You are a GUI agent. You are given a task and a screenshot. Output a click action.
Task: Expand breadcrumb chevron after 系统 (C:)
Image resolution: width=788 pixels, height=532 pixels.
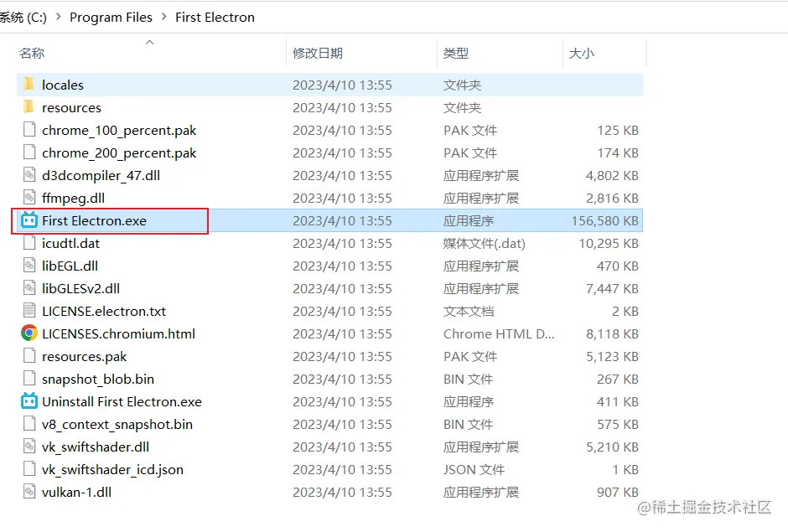point(59,17)
